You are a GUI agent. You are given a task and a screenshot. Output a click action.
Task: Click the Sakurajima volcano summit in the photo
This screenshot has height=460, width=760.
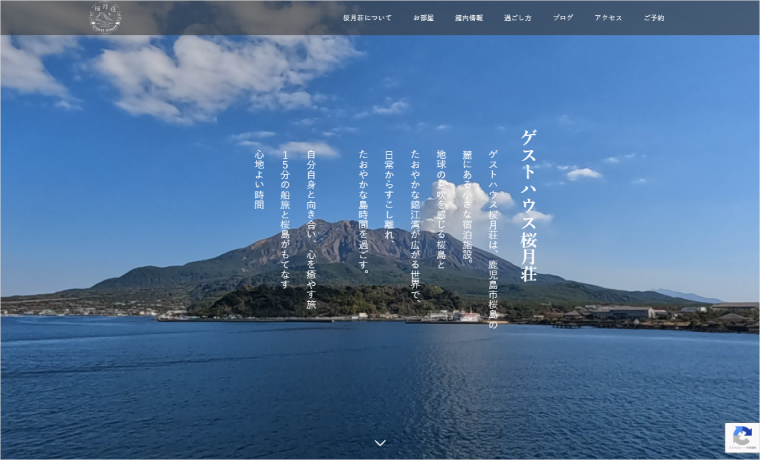(x=335, y=228)
